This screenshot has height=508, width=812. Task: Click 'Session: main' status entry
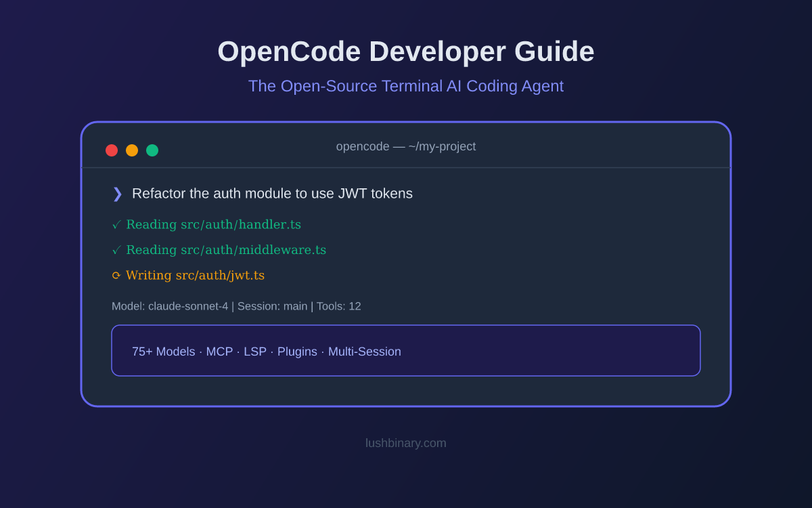[272, 306]
